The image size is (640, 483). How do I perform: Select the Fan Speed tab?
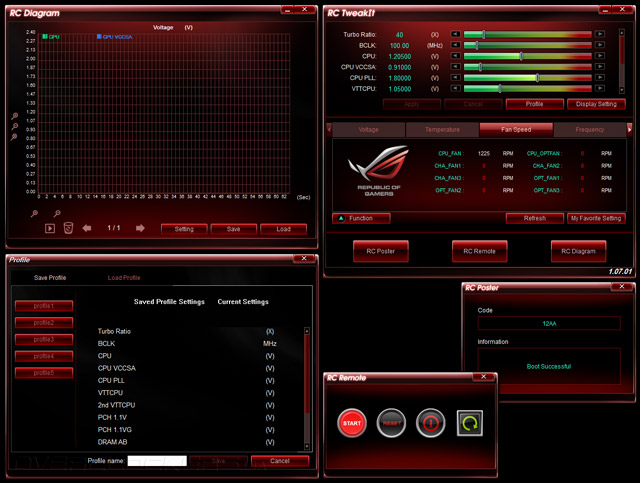tap(516, 129)
